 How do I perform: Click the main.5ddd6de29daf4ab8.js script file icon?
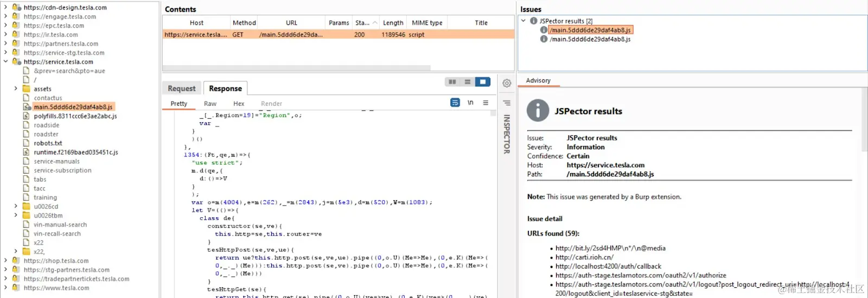pyautogui.click(x=27, y=107)
